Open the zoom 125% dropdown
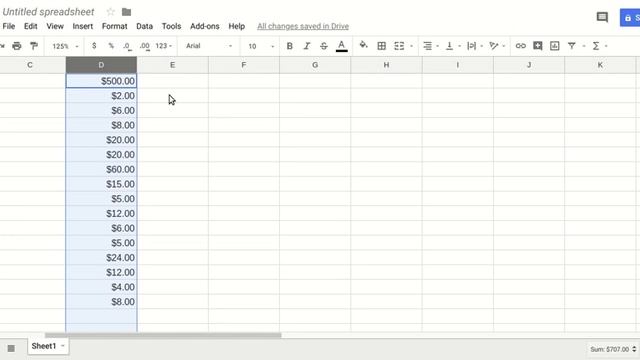640x360 pixels. (64, 46)
